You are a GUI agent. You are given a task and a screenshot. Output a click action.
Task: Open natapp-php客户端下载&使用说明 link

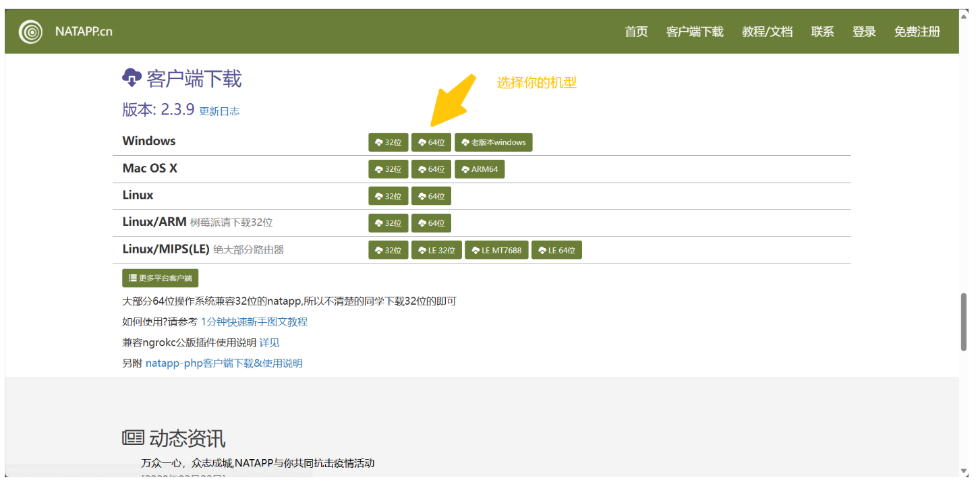coord(224,363)
